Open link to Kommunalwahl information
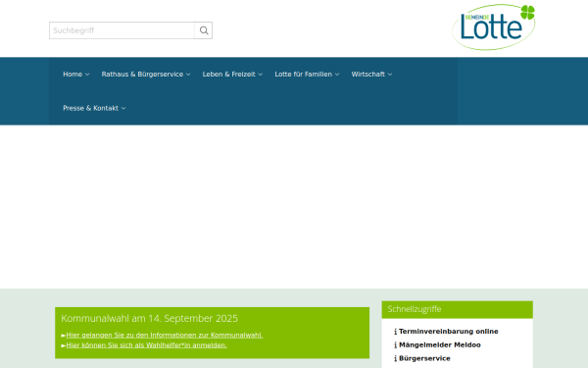588x368 pixels. click(165, 335)
